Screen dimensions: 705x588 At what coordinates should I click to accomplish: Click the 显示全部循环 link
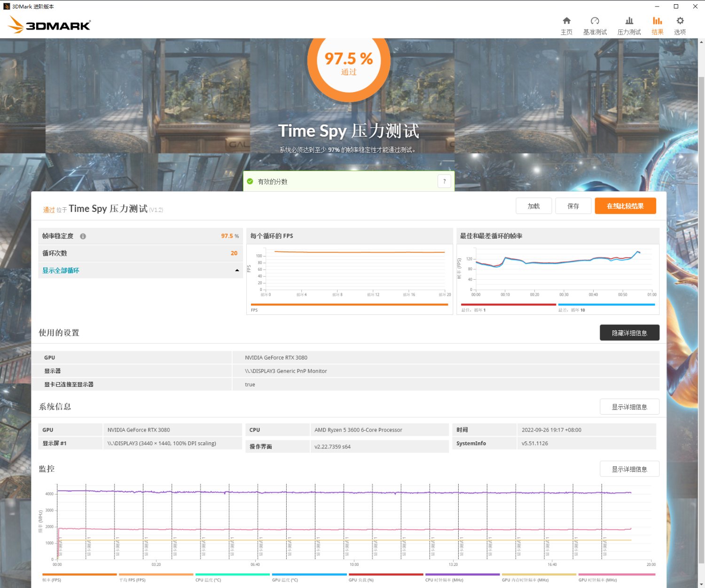pyautogui.click(x=61, y=270)
